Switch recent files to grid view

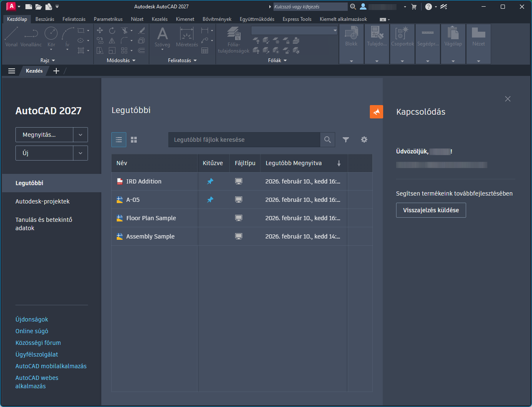[134, 140]
